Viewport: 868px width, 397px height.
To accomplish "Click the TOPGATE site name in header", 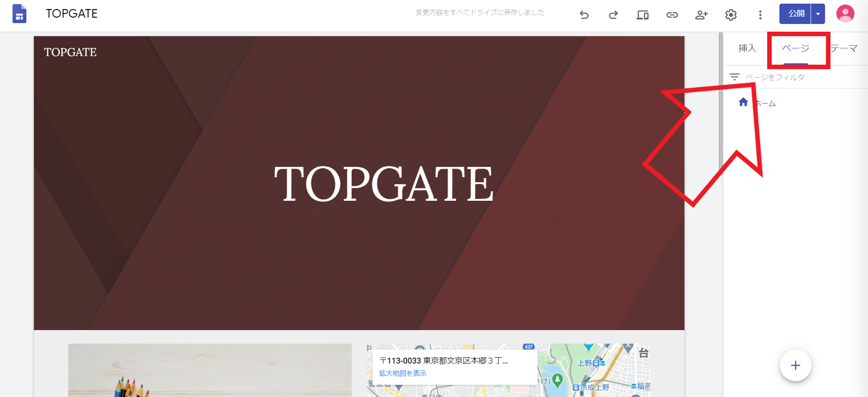I will pos(71,52).
